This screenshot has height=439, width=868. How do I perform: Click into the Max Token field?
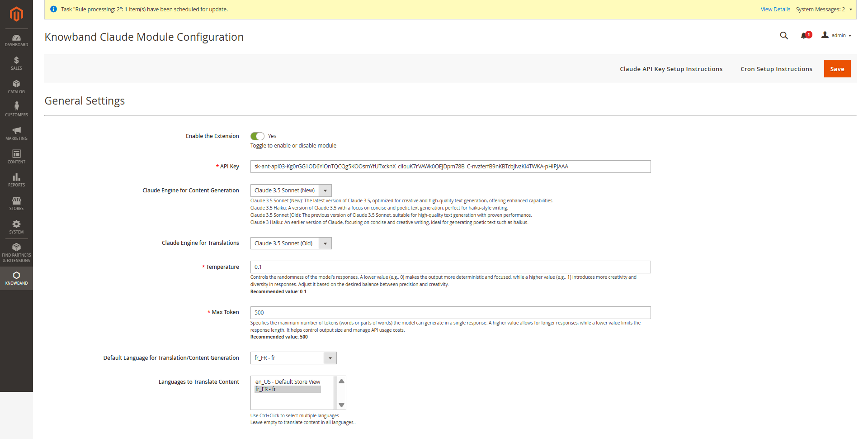point(450,313)
